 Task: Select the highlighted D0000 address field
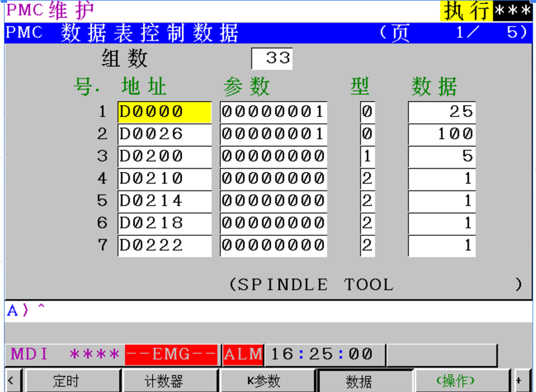pos(164,112)
